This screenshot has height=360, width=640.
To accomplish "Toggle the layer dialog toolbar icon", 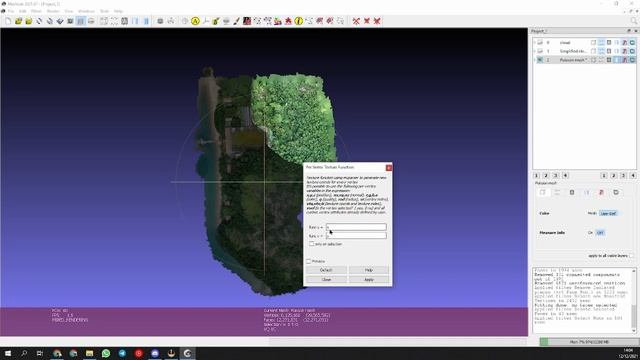I will pos(81,21).
